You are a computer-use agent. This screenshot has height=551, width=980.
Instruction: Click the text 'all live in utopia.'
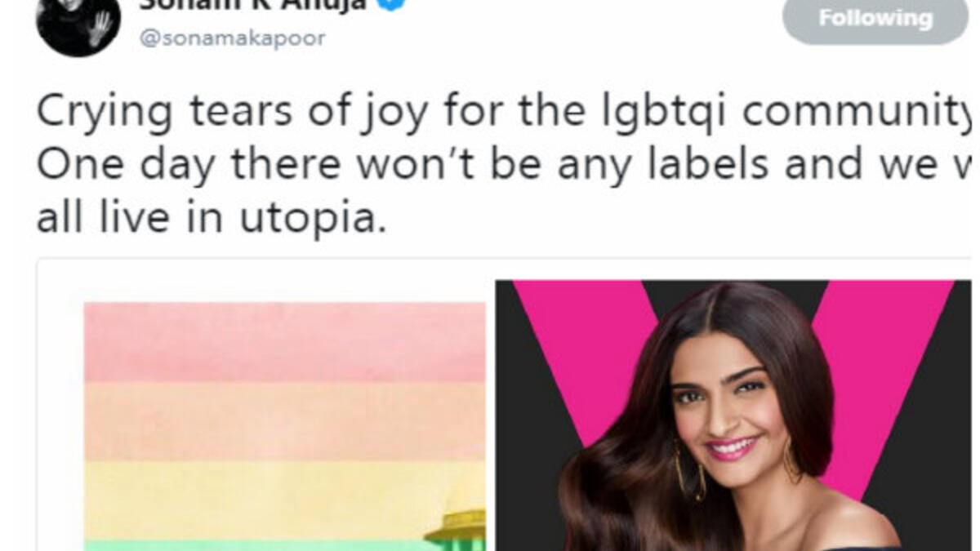[211, 218]
